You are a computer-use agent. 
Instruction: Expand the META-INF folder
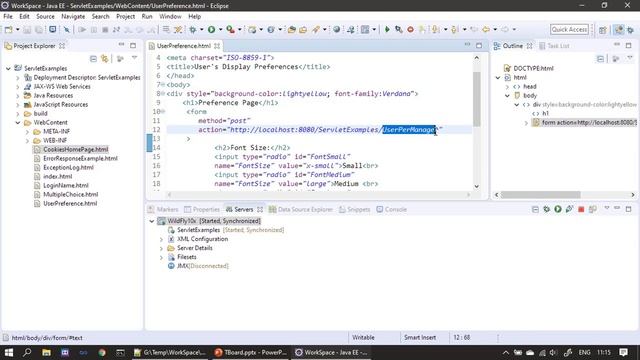27,131
